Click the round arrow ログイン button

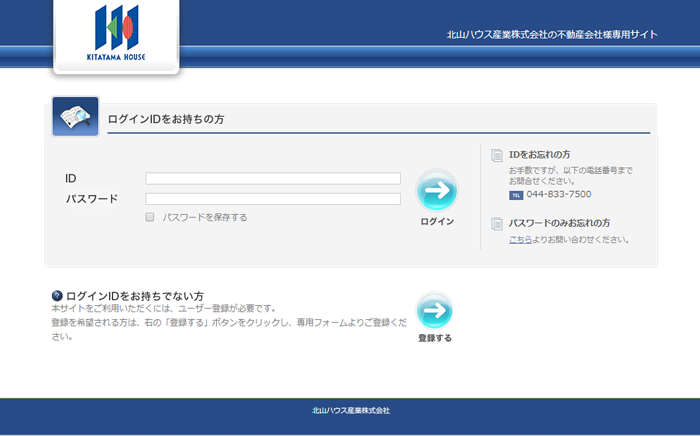click(437, 190)
